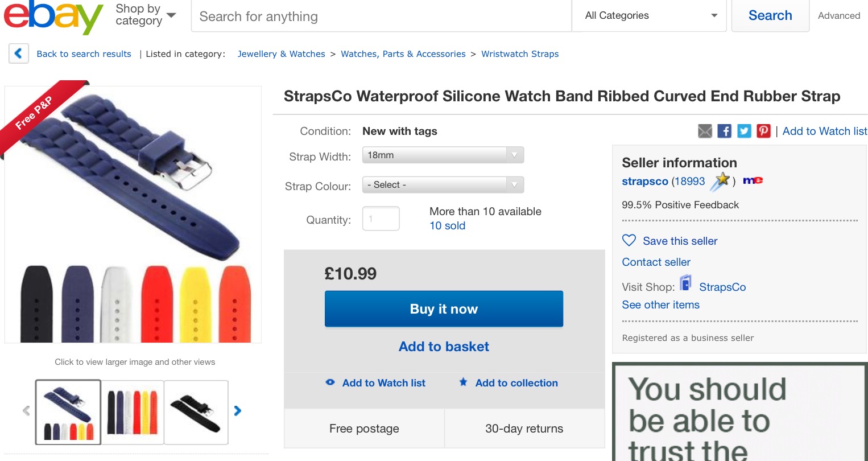Open the Strap Colour select dropdown
868x461 pixels.
(x=443, y=185)
